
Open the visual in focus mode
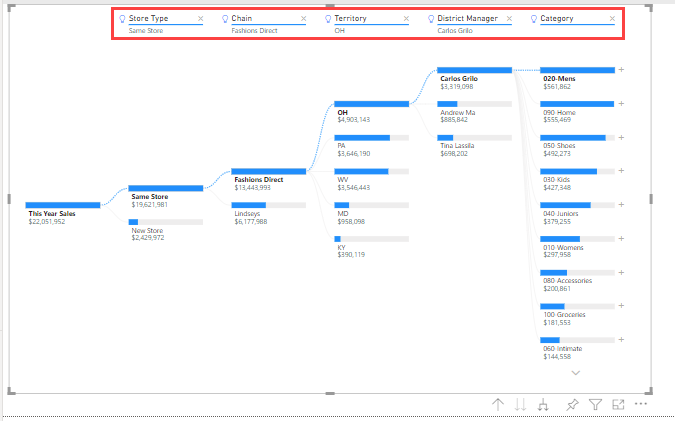(618, 404)
